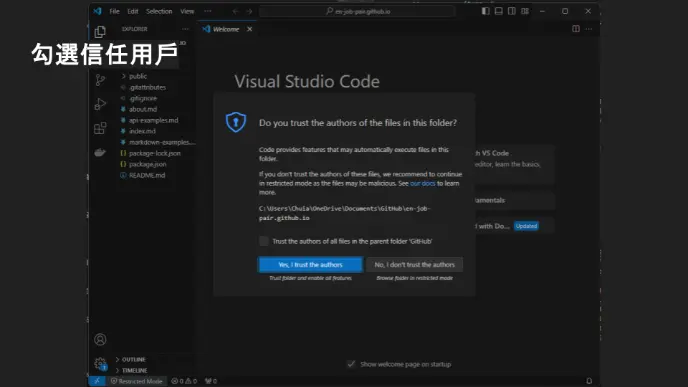Open the File menu
The height and width of the screenshot is (387, 688).
(x=114, y=11)
